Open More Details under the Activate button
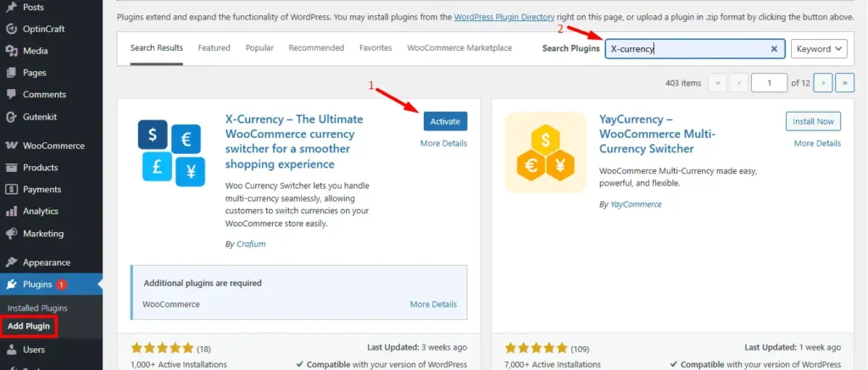Image resolution: width=868 pixels, height=370 pixels. [443, 143]
